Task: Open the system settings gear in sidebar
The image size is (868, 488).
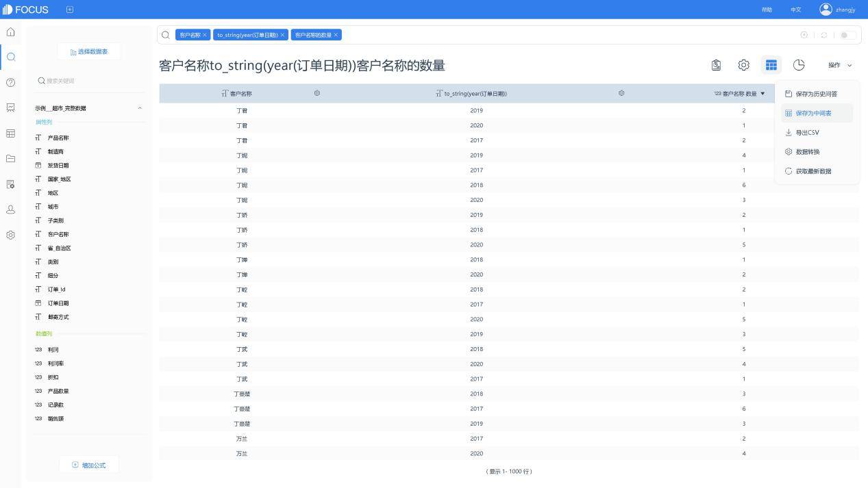Action: (10, 235)
